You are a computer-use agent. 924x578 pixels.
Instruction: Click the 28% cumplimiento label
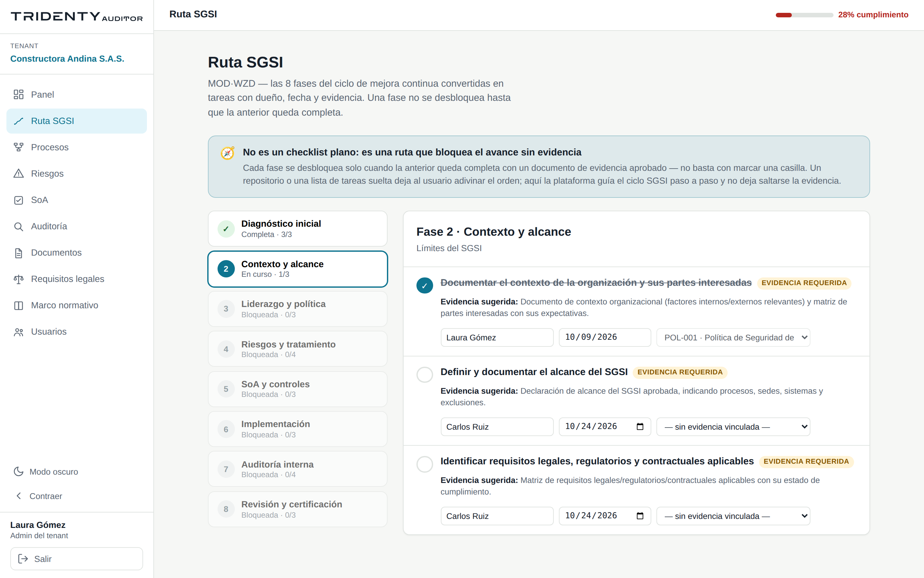pos(873,15)
